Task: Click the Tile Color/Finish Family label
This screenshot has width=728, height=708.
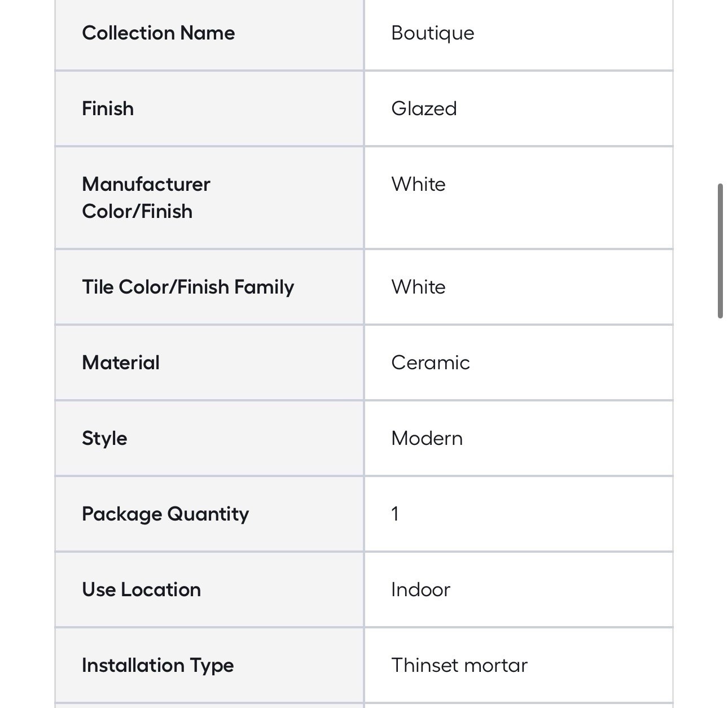Action: [188, 287]
